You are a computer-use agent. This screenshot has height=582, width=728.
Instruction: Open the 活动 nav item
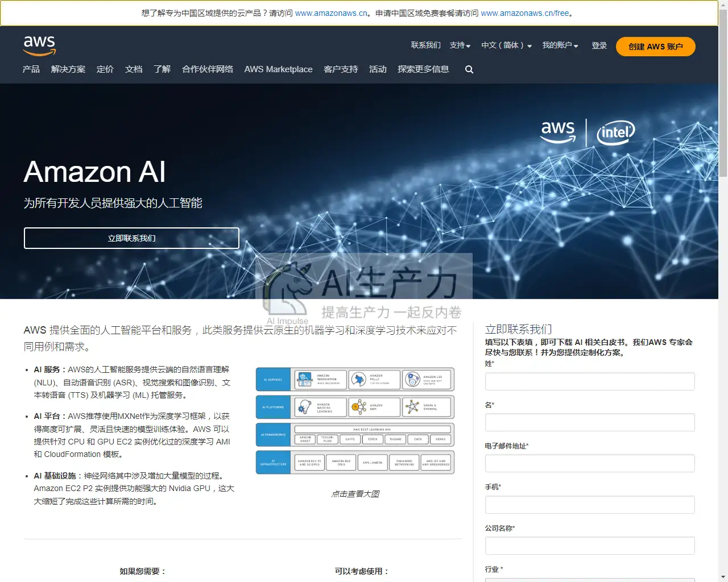(378, 69)
